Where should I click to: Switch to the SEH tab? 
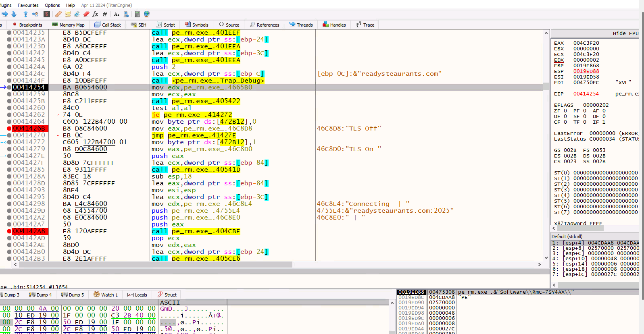pos(139,25)
